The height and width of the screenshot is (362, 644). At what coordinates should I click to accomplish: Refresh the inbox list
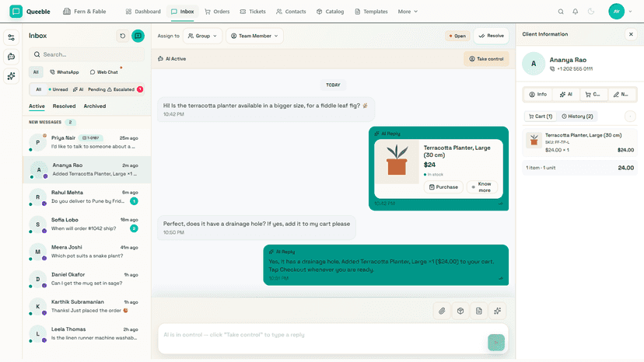pyautogui.click(x=122, y=36)
